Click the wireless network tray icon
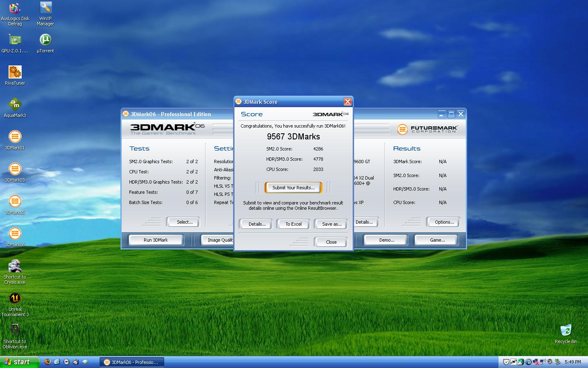Screen dimensions: 588x368 [x=543, y=361]
